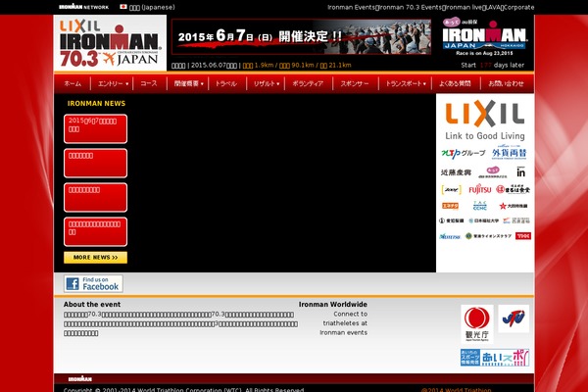Open the お問い合わせ menu item
The width and height of the screenshot is (588, 392).
pos(506,83)
